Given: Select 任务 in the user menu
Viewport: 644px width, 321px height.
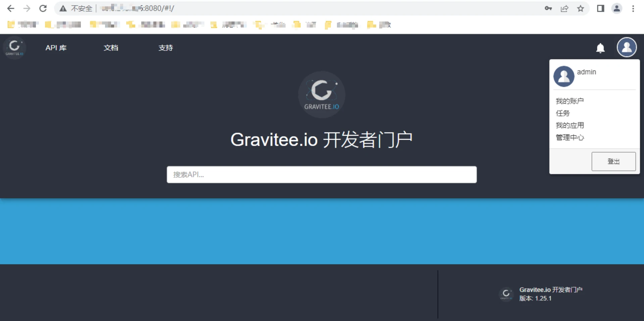Looking at the screenshot, I should tap(563, 113).
